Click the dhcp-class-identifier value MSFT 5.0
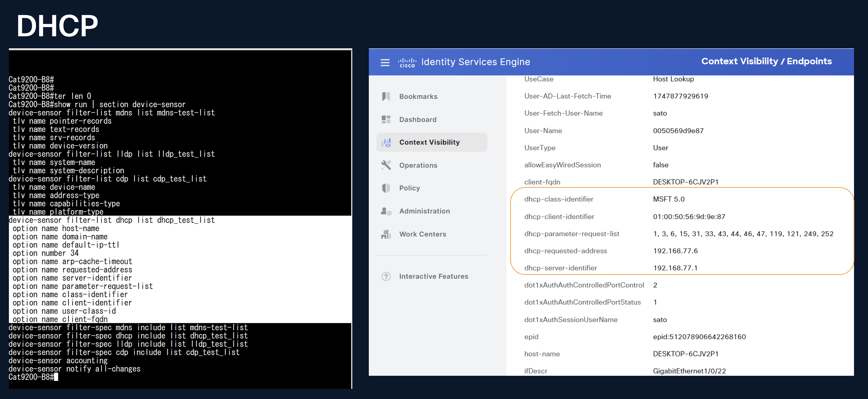This screenshot has height=399, width=868. click(669, 199)
